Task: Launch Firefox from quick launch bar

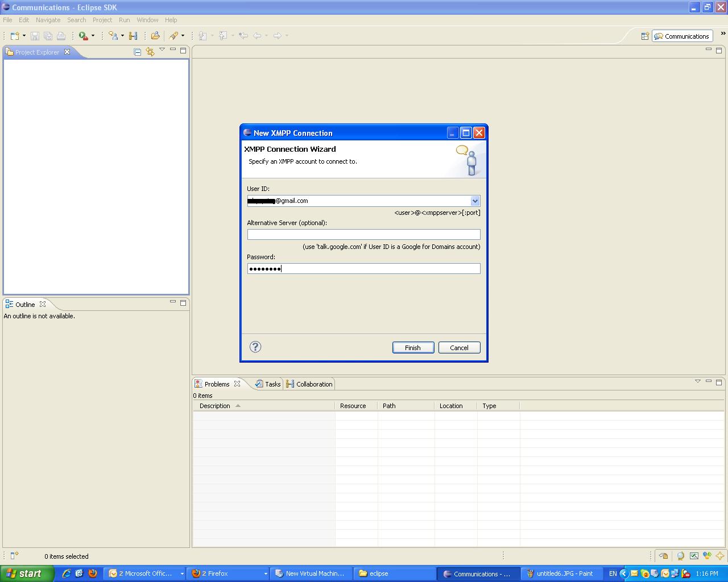Action: coord(93,573)
